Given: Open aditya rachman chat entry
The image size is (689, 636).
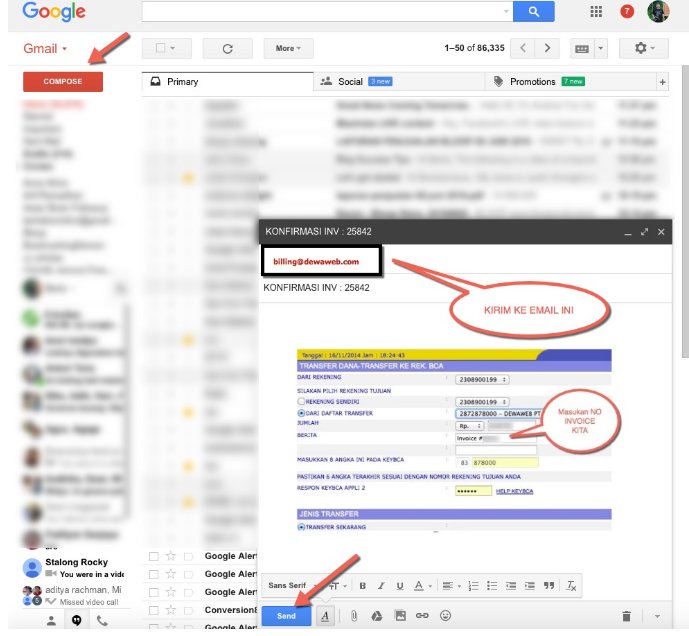Looking at the screenshot, I should [x=75, y=595].
